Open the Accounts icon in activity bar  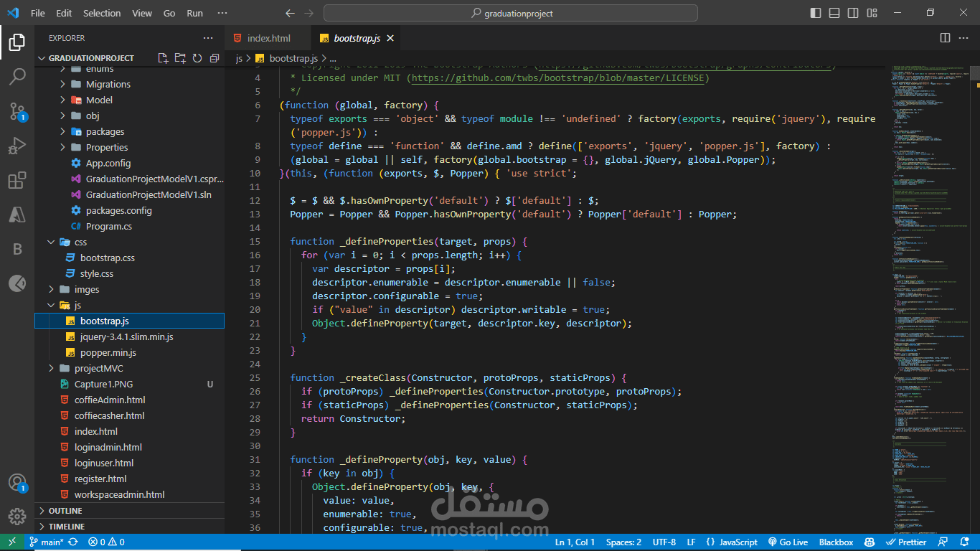tap(17, 482)
